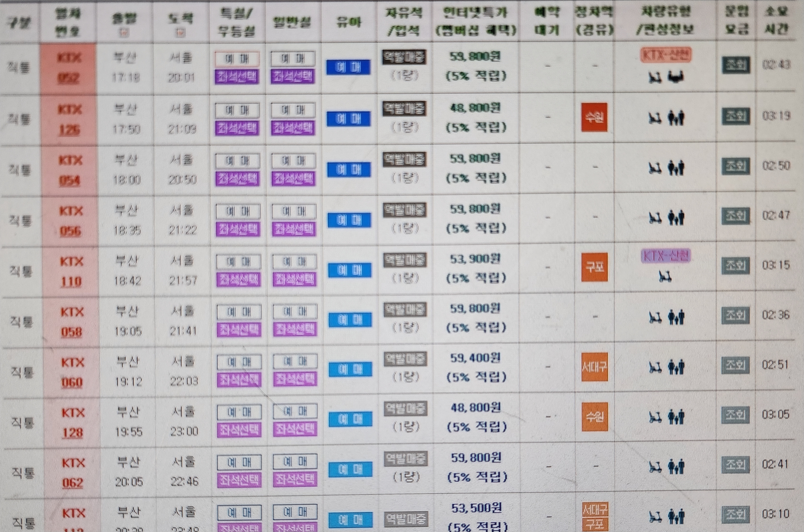Click the family icon in KTX 126 row
The height and width of the screenshot is (532, 804).
(676, 118)
